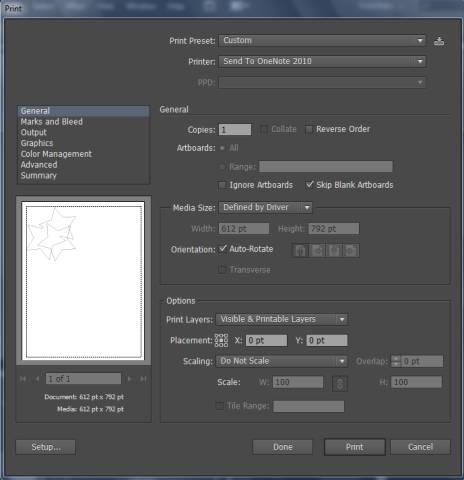Go to the previous preview page
The width and height of the screenshot is (464, 480).
37,379
